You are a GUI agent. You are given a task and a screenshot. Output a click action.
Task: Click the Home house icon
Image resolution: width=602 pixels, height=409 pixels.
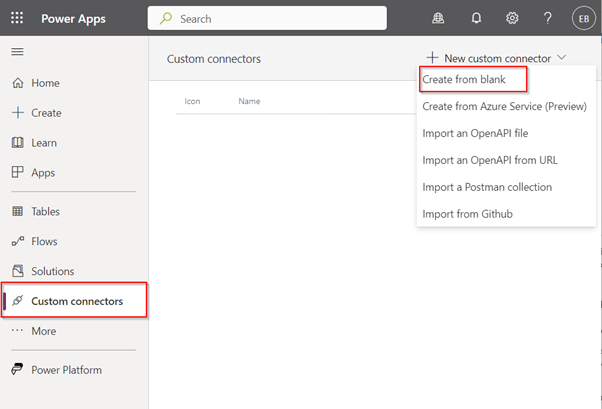[x=18, y=83]
